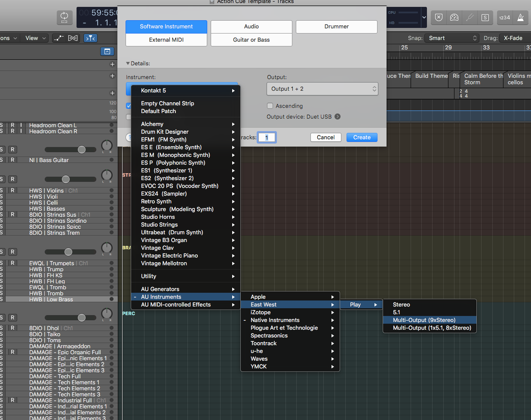Expand the Kontakt 5 submenu

click(186, 90)
